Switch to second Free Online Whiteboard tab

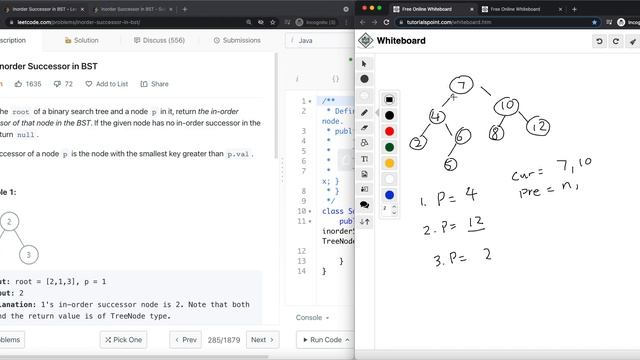pos(522,9)
